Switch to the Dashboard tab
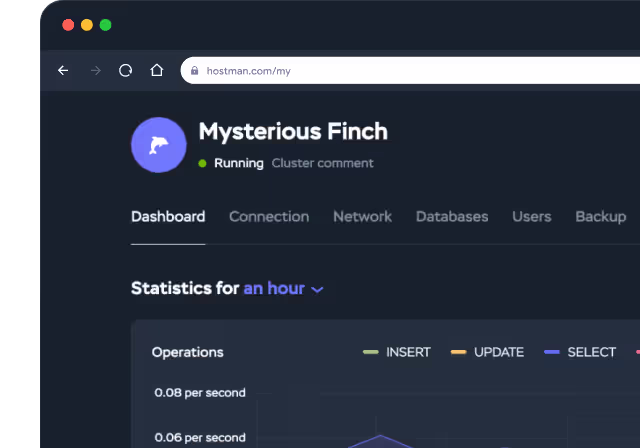This screenshot has height=448, width=640. coord(168,217)
